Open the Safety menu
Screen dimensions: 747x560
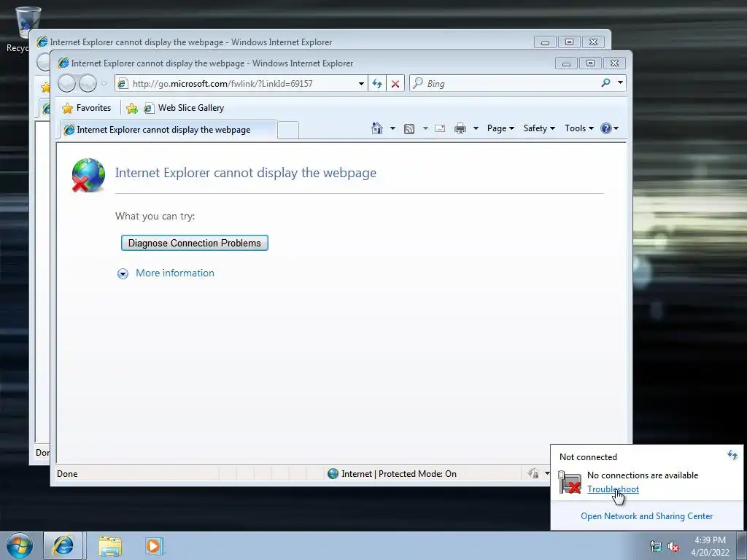coord(539,128)
